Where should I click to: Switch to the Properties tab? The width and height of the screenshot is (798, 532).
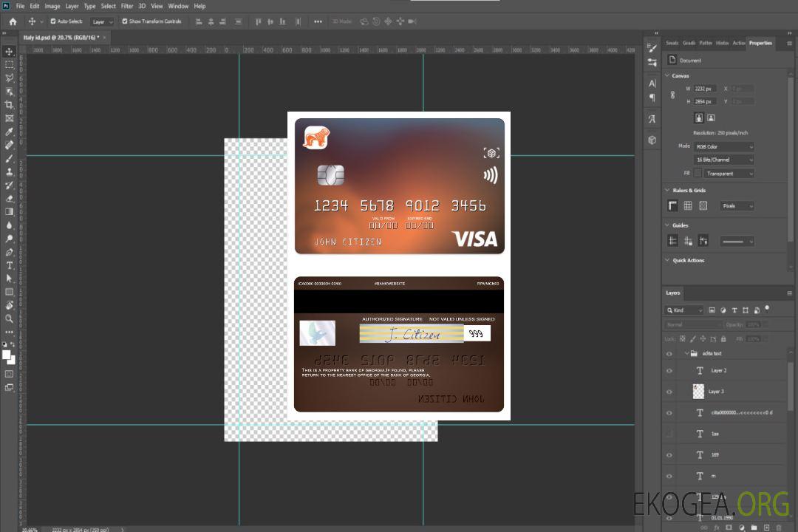pyautogui.click(x=760, y=44)
